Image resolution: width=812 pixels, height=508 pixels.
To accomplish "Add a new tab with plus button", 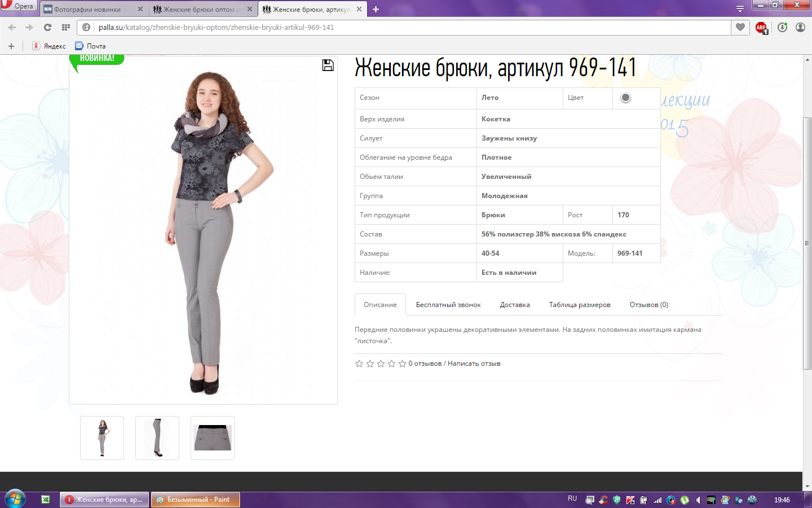I will (376, 9).
